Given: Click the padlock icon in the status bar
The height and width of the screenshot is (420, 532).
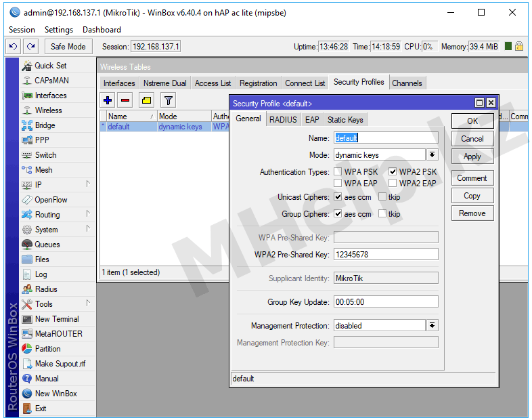Looking at the screenshot, I should click(x=518, y=46).
